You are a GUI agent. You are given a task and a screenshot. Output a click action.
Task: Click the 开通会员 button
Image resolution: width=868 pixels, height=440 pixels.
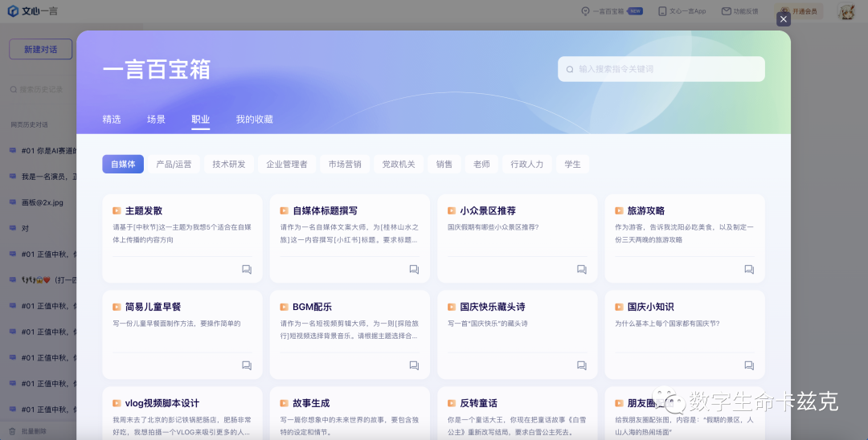[x=799, y=11]
